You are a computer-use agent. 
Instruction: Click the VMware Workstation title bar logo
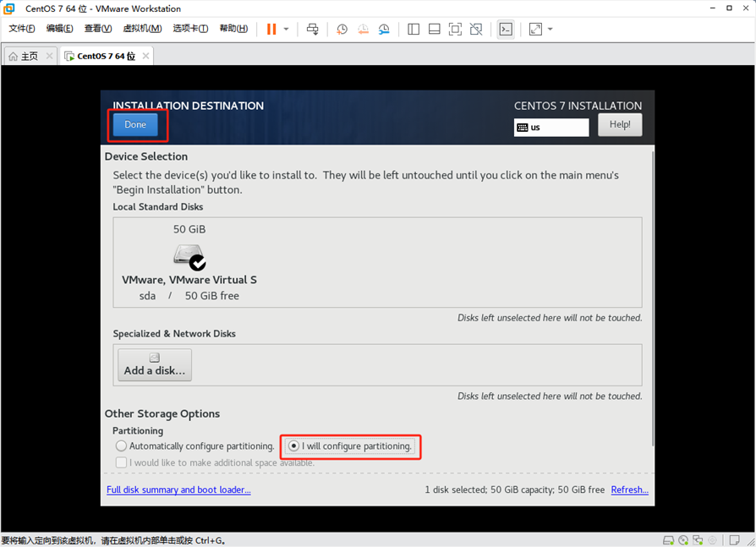coord(9,8)
